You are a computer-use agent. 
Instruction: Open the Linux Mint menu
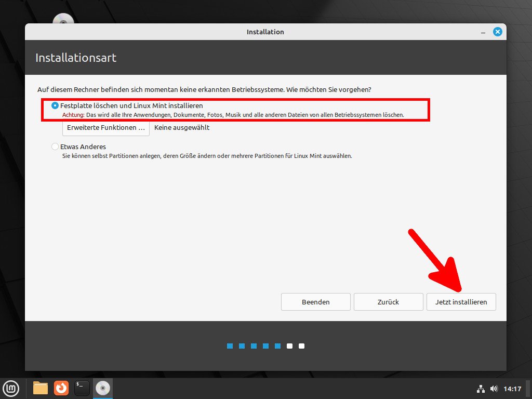point(11,388)
